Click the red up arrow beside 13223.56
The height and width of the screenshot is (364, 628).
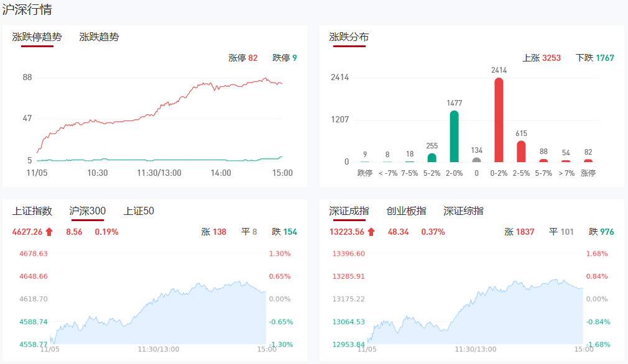[x=371, y=232]
